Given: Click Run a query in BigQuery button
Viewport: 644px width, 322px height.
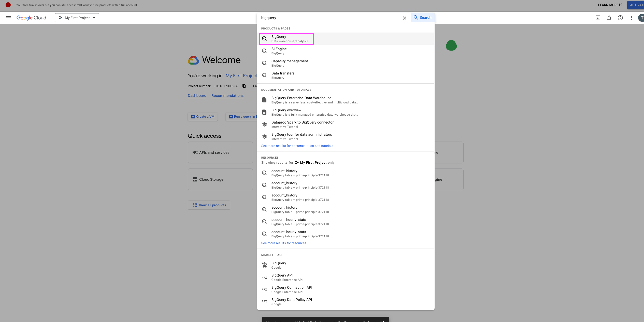Looking at the screenshot, I should [241, 117].
